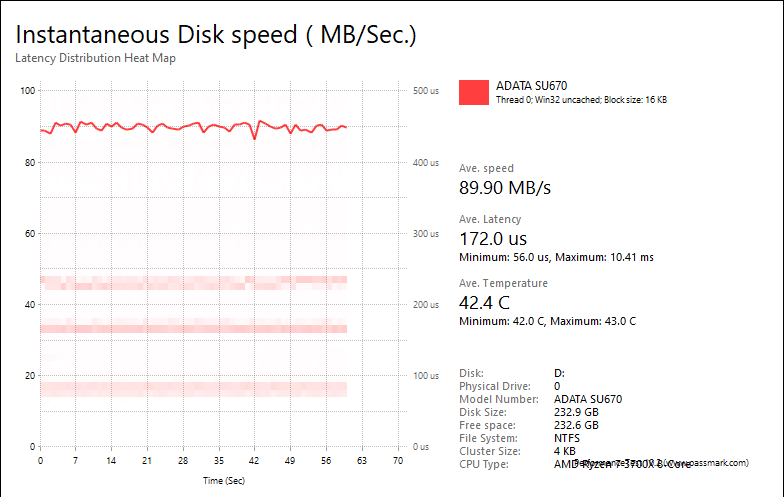Click the File System NTFS value
This screenshot has width=784, height=497.
[566, 438]
